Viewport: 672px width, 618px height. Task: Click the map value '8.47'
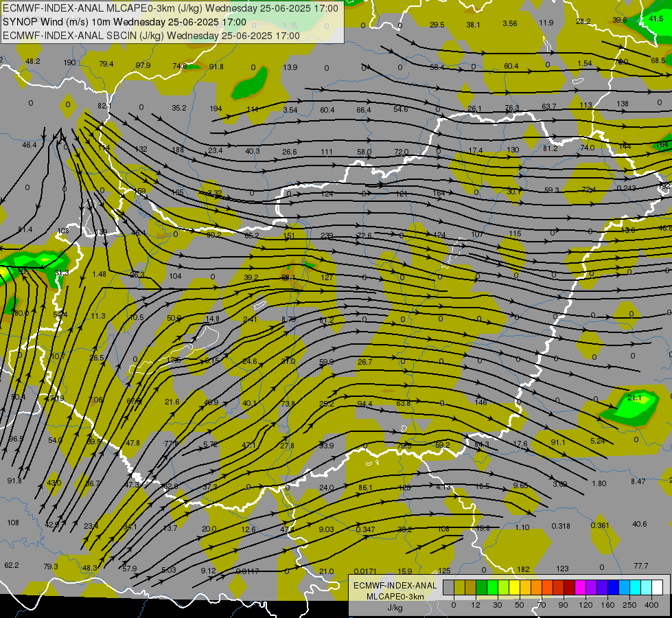tap(638, 481)
